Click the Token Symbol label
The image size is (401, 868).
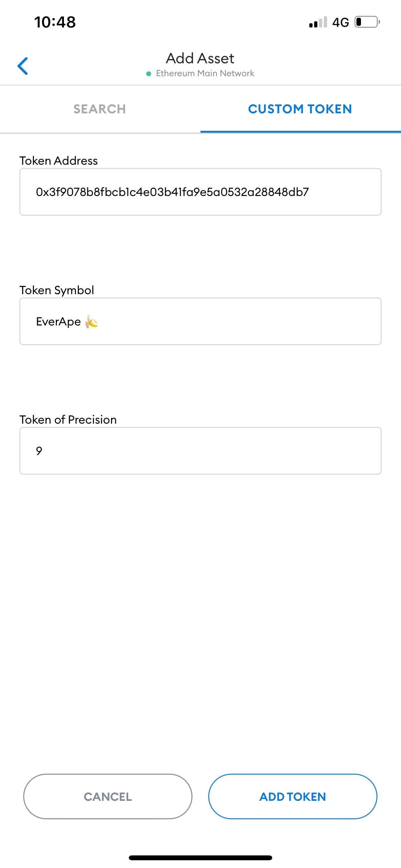57,290
